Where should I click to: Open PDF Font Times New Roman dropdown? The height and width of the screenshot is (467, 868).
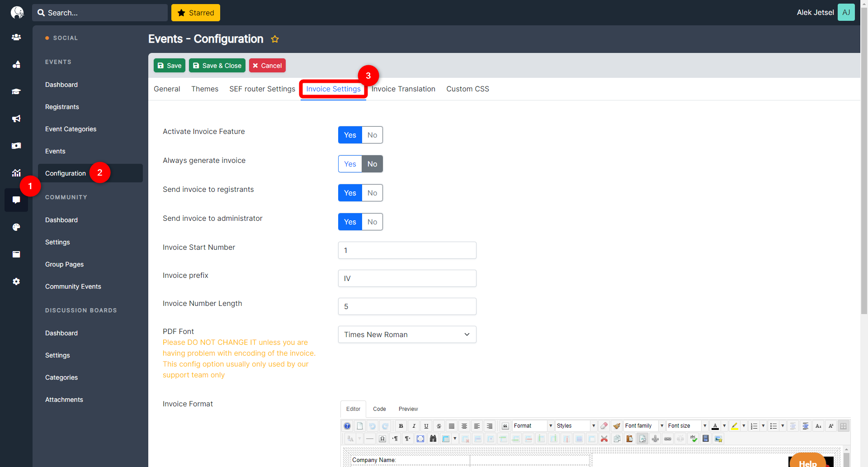407,334
